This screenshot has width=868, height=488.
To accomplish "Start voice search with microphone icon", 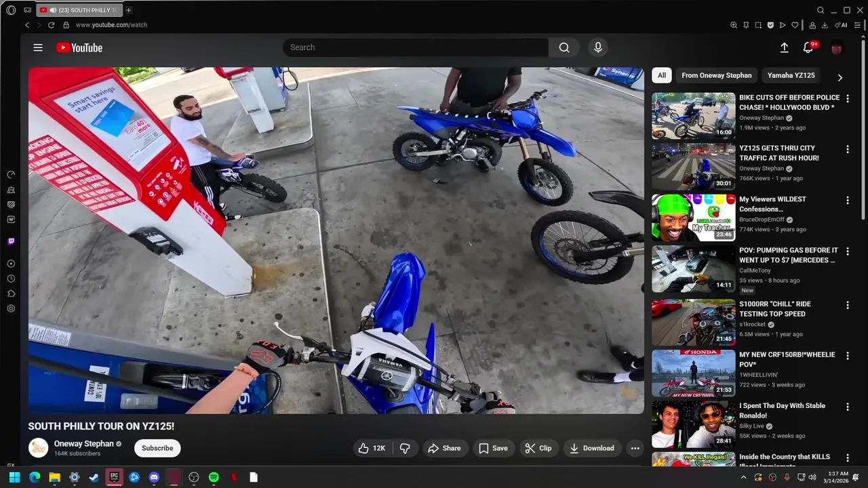I will [x=598, y=47].
